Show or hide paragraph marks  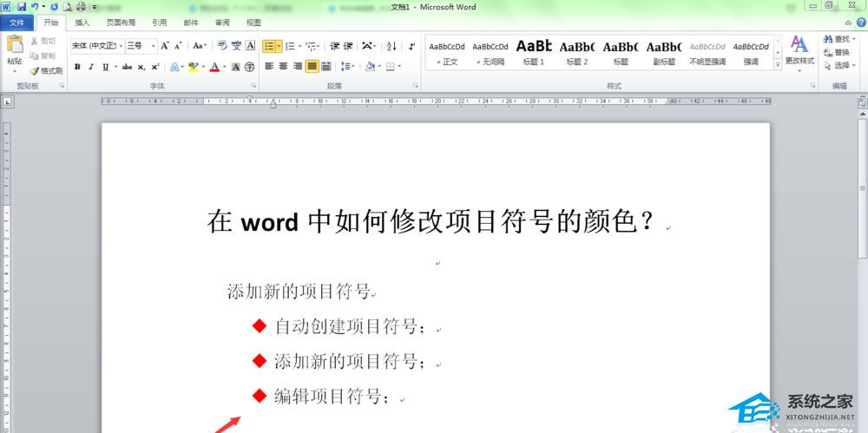click(x=411, y=46)
